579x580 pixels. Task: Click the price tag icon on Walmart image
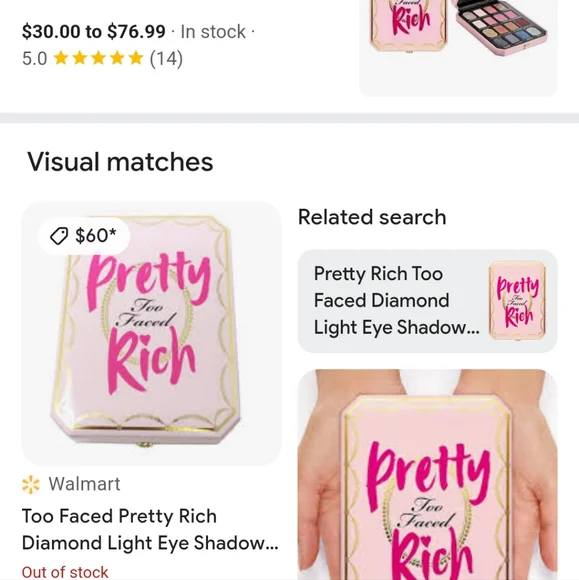pyautogui.click(x=59, y=236)
